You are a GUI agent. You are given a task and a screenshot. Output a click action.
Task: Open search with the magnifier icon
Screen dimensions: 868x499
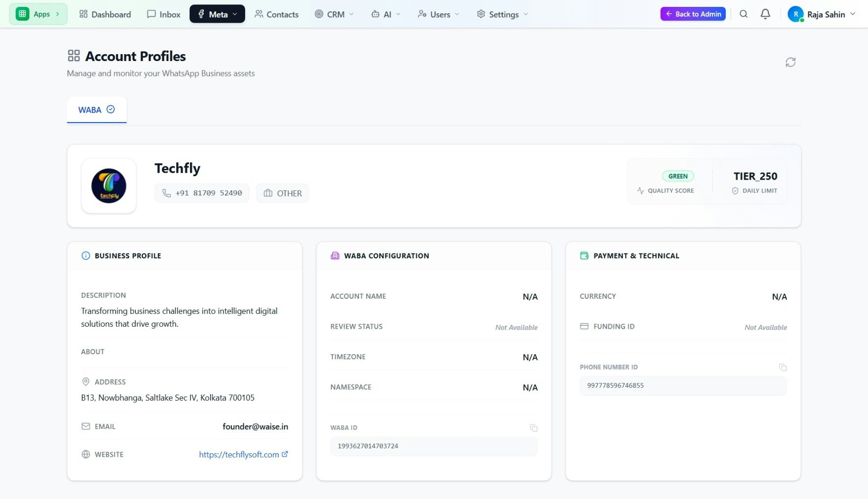coord(743,14)
